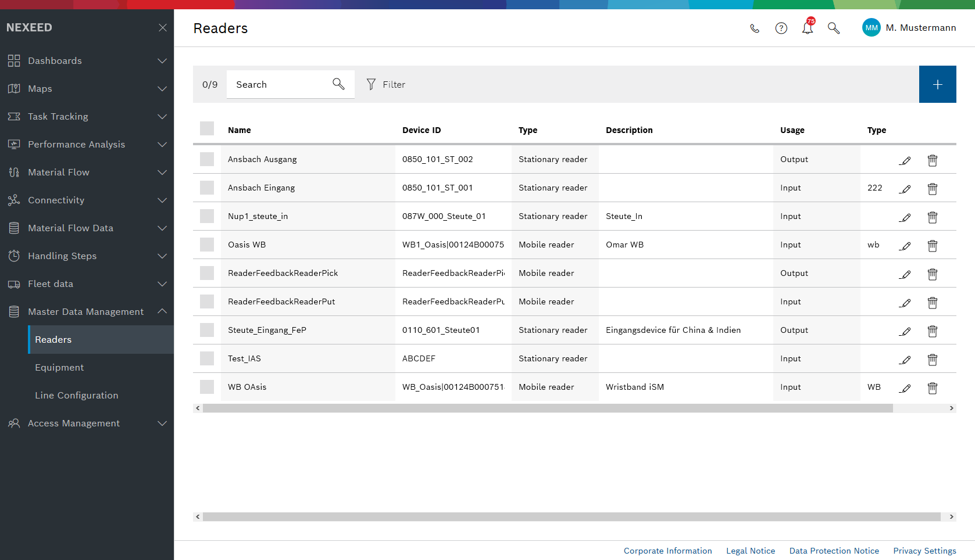Check the Ansbach Ausgang row checkbox
Screen dimensions: 975x560
pos(207,159)
